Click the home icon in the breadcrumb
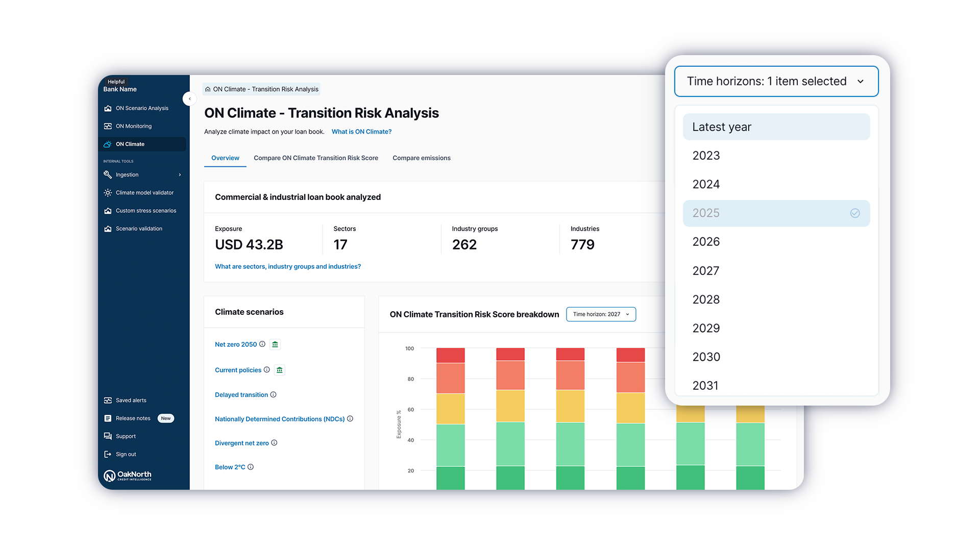 208,89
